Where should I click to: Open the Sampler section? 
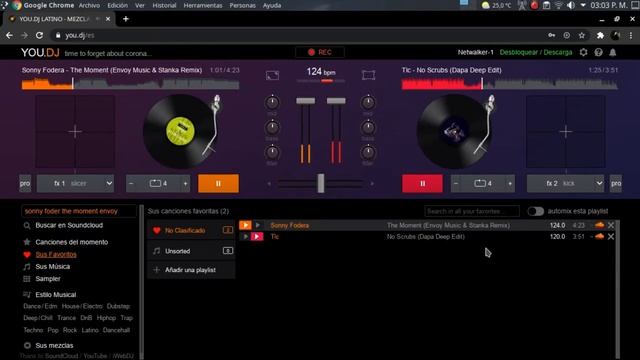coord(48,279)
